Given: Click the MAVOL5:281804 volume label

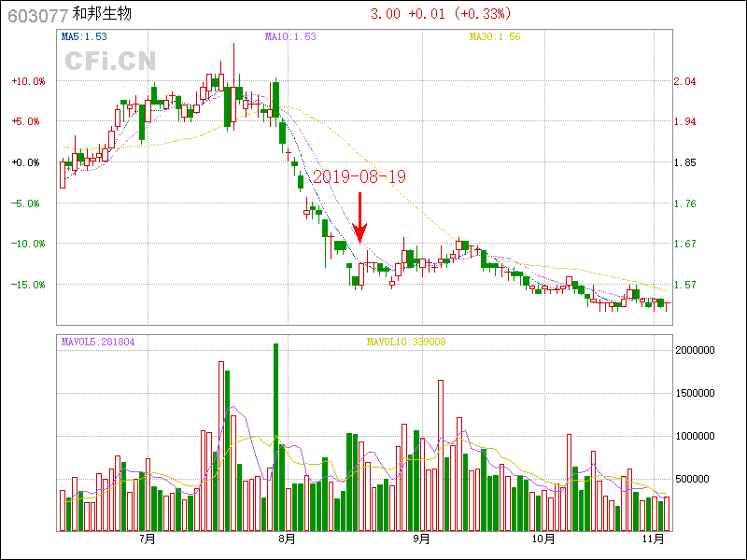Looking at the screenshot, I should [x=98, y=343].
